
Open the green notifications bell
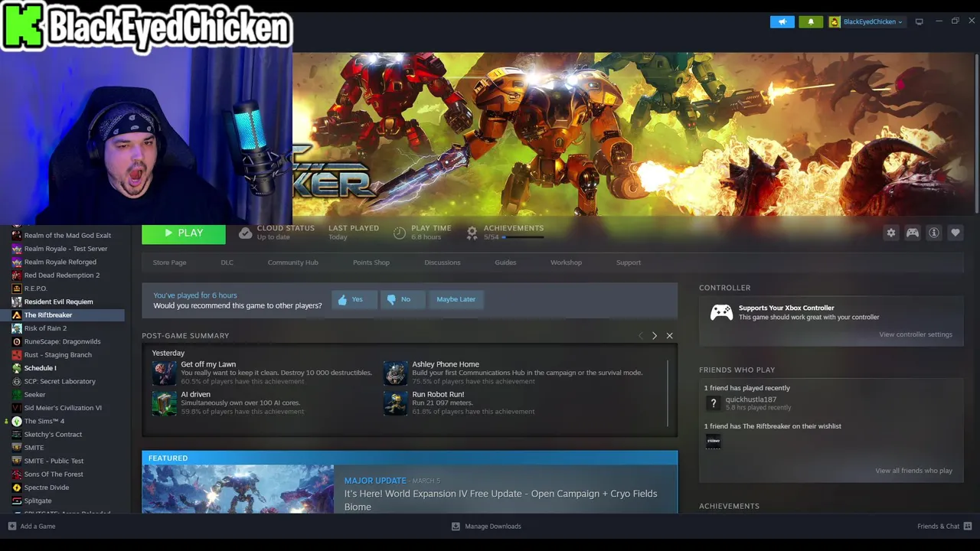click(811, 21)
